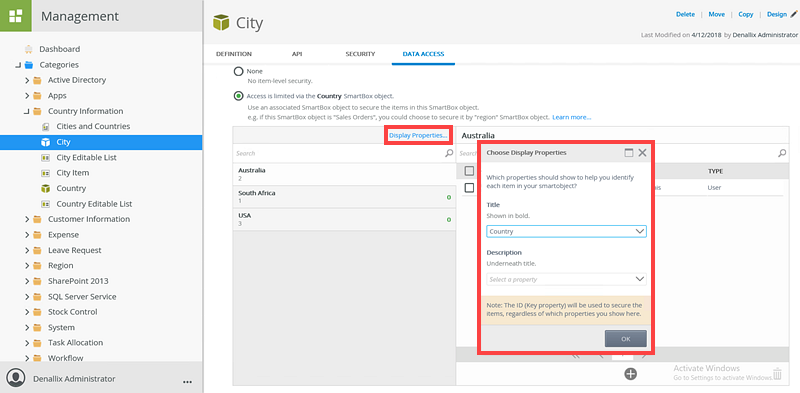
Task: Click the trash delete icon at bottom right
Action: pos(777,374)
